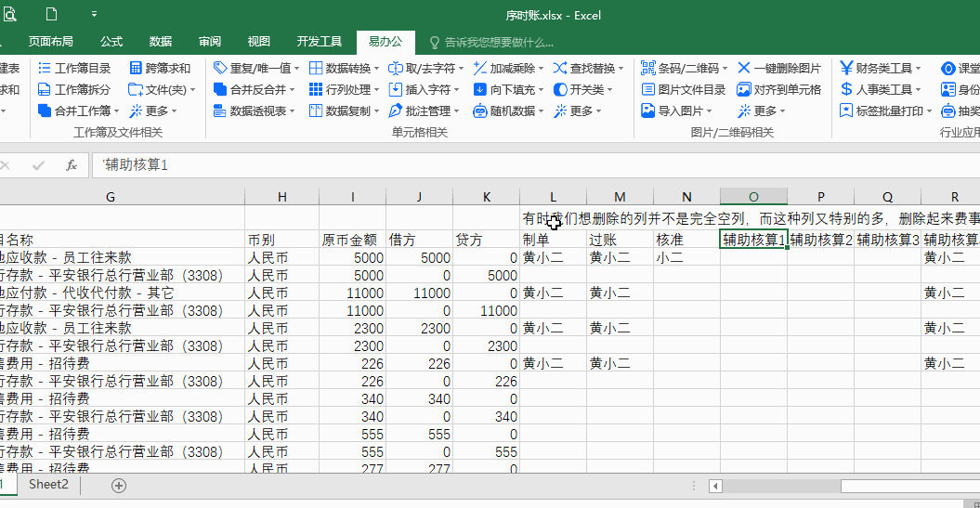Viewport: 980px width, 508px height.
Task: Select cell 辅助核算2
Action: tap(820, 240)
